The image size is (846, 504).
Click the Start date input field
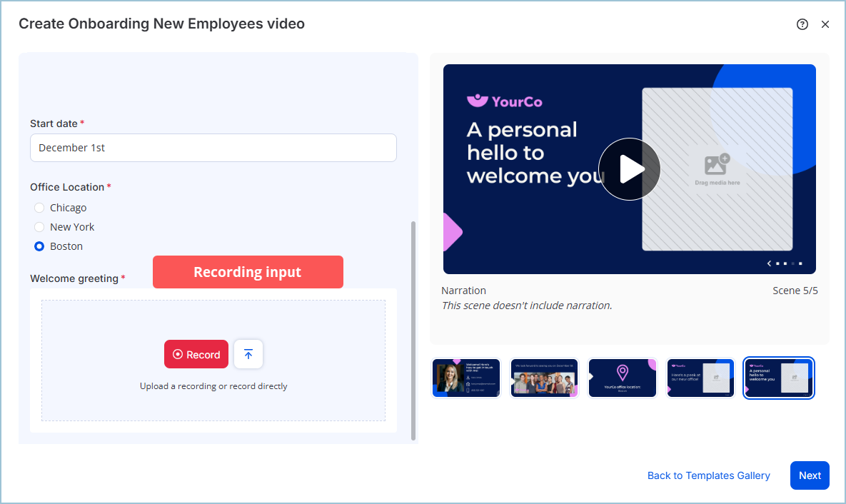213,148
